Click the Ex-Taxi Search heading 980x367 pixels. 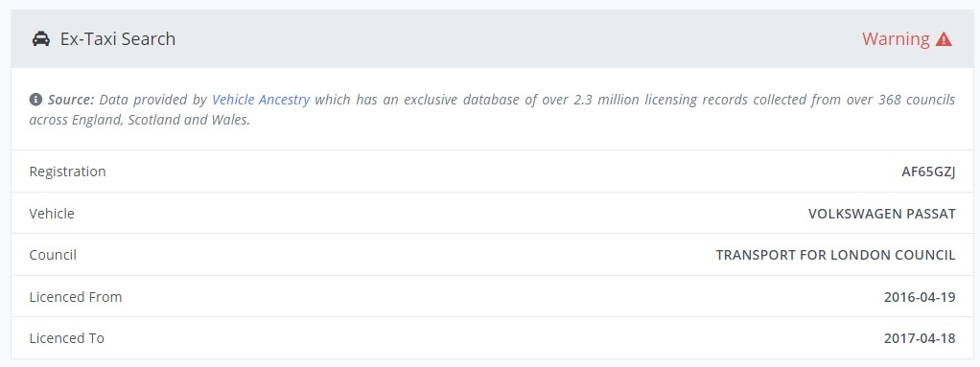[x=118, y=38]
